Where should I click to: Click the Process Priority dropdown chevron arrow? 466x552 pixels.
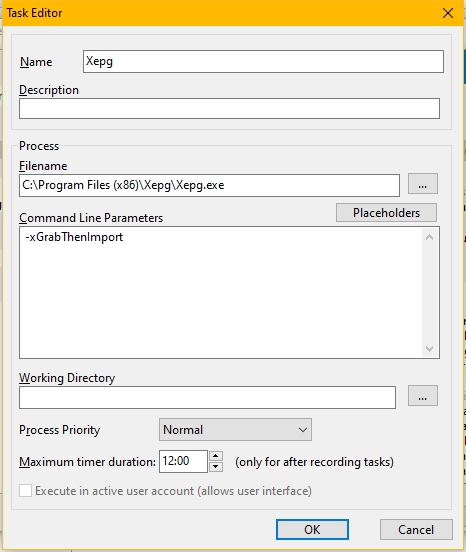click(303, 430)
